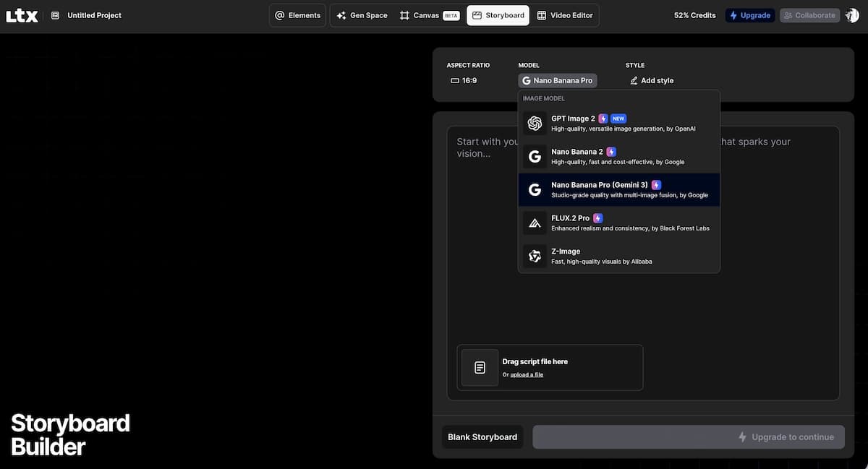
Task: Click the @ icon on Elements
Action: coord(280,15)
